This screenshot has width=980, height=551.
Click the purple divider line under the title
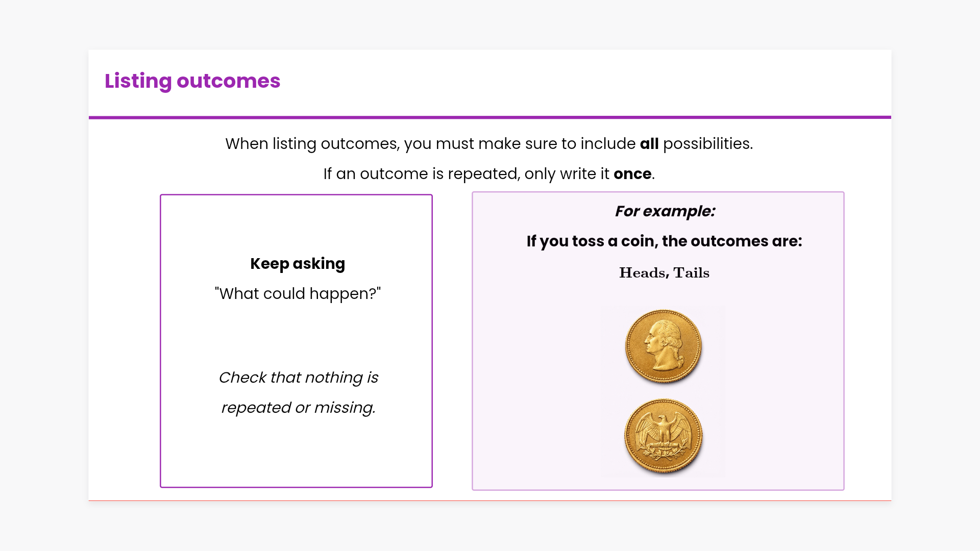point(490,117)
